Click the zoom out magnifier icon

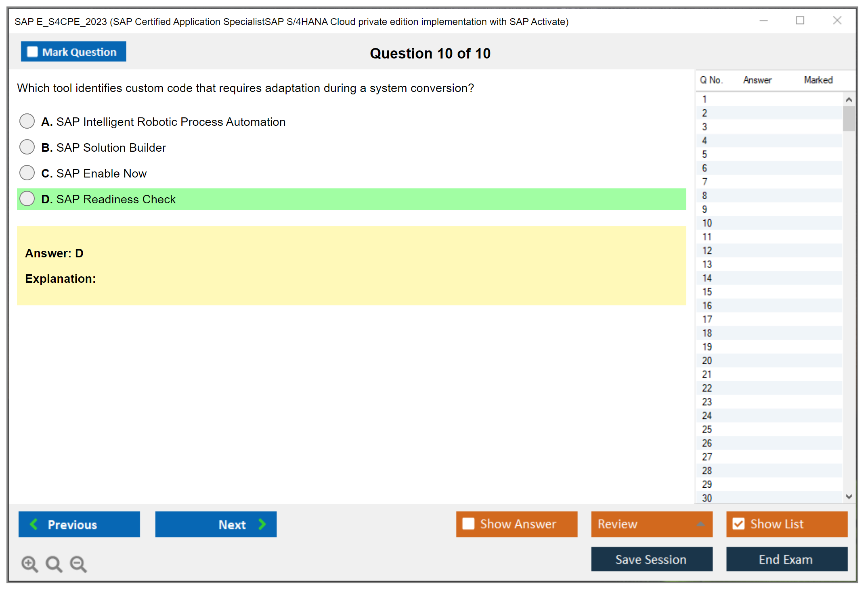[x=78, y=564]
